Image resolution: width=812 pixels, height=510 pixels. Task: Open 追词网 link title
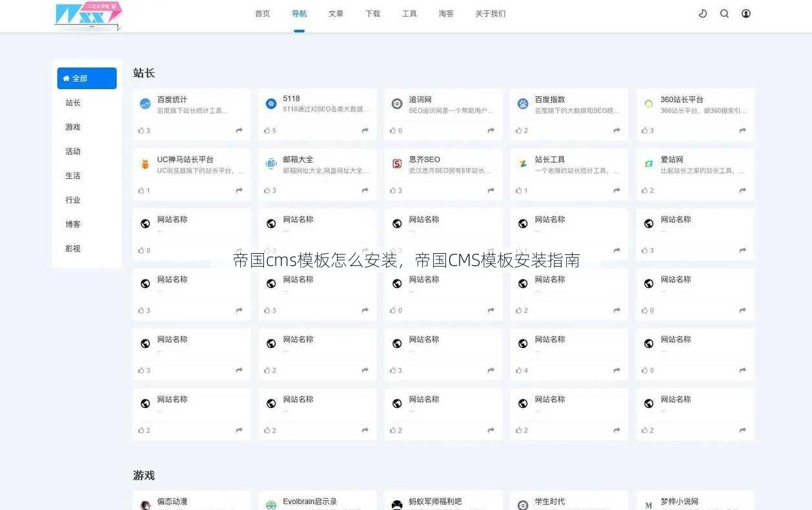pyautogui.click(x=420, y=99)
